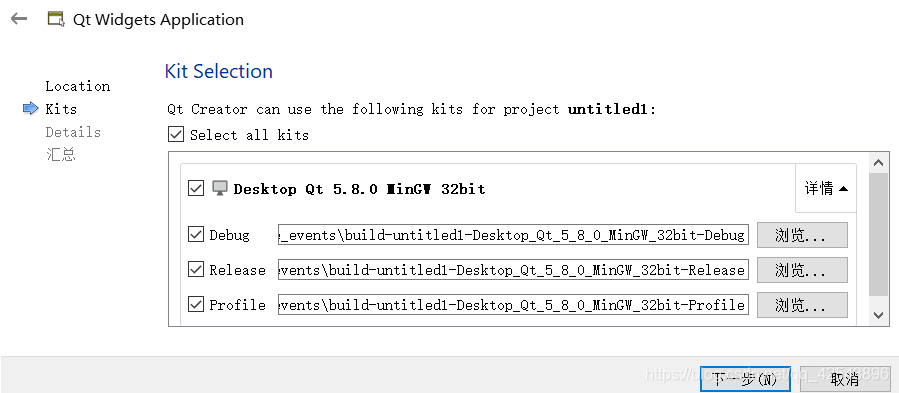
Task: Uncheck the Release build checkbox
Action: (x=196, y=270)
